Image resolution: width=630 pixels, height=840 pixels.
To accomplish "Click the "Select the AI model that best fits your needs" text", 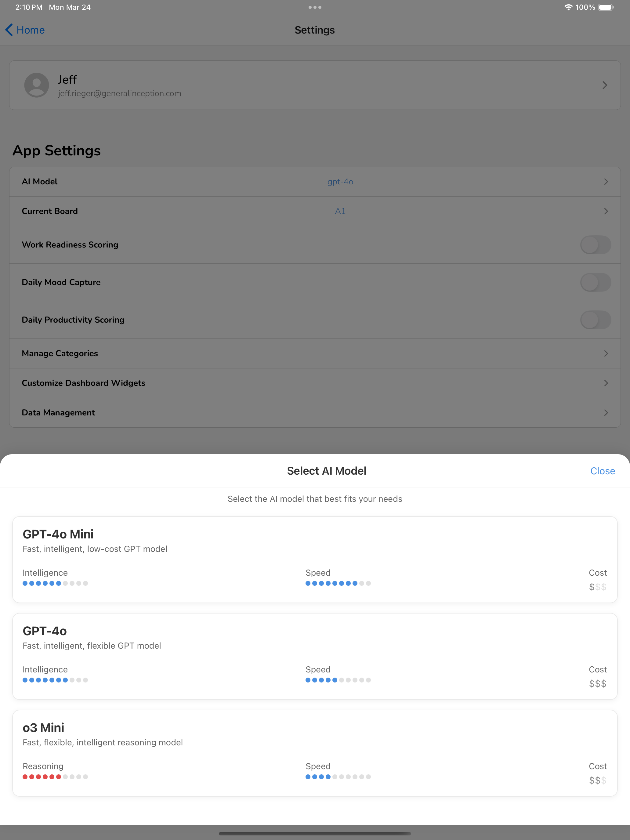I will (315, 499).
